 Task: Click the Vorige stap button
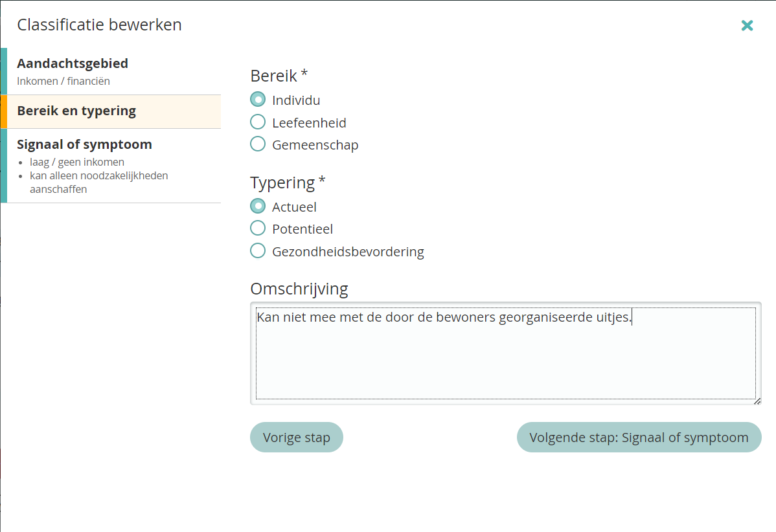tap(296, 438)
